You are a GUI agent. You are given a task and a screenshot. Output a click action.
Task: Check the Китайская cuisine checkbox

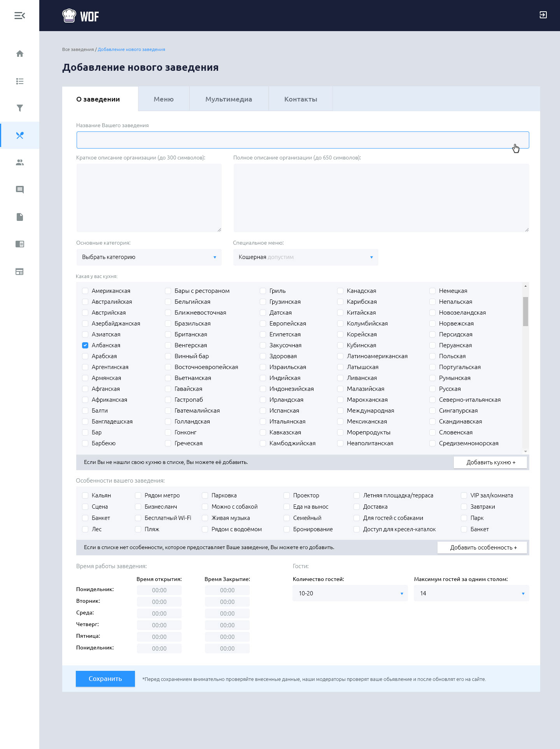point(340,313)
